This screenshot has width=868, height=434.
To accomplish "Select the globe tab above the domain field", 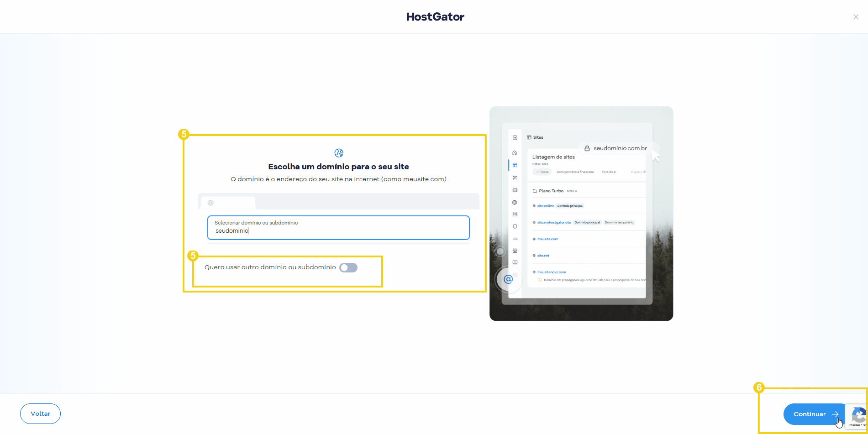I will [x=228, y=203].
